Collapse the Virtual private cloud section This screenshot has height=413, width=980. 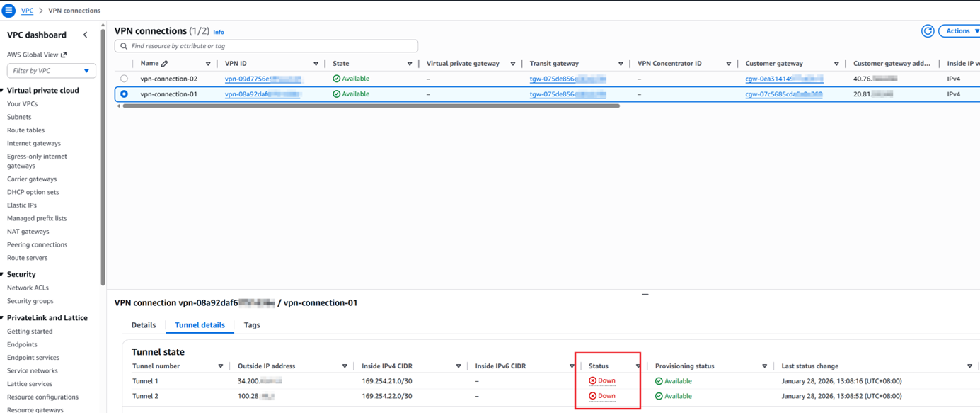2,91
